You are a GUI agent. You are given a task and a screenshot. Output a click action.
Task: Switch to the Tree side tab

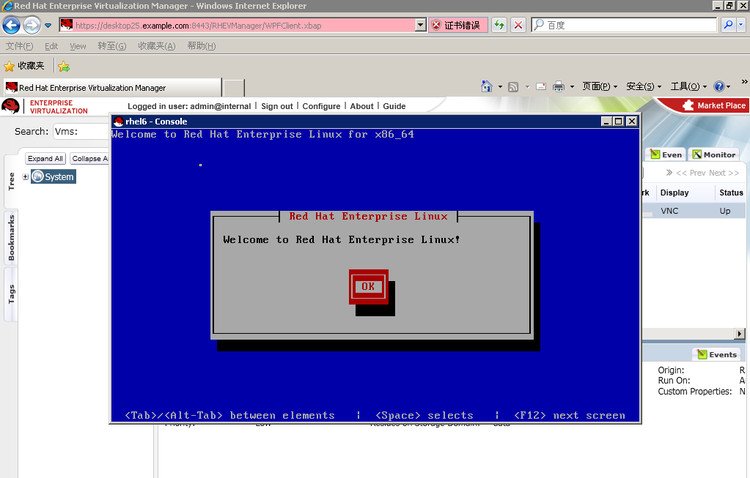click(x=11, y=181)
